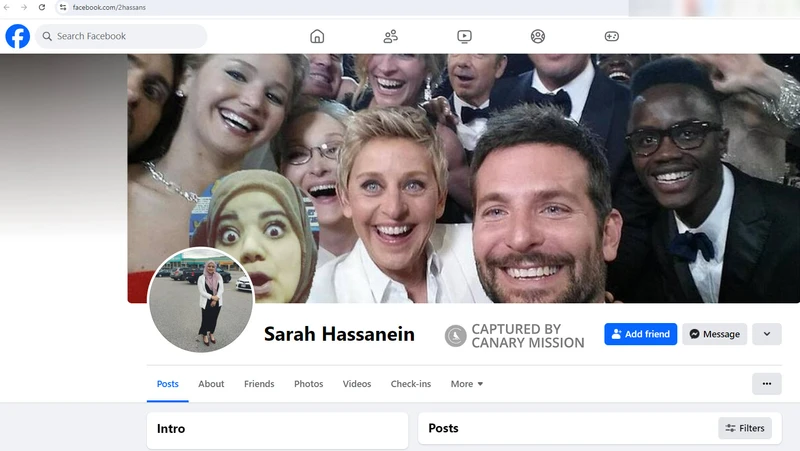
Task: Select the facebook.com/2hassans address bar URL
Action: [109, 8]
